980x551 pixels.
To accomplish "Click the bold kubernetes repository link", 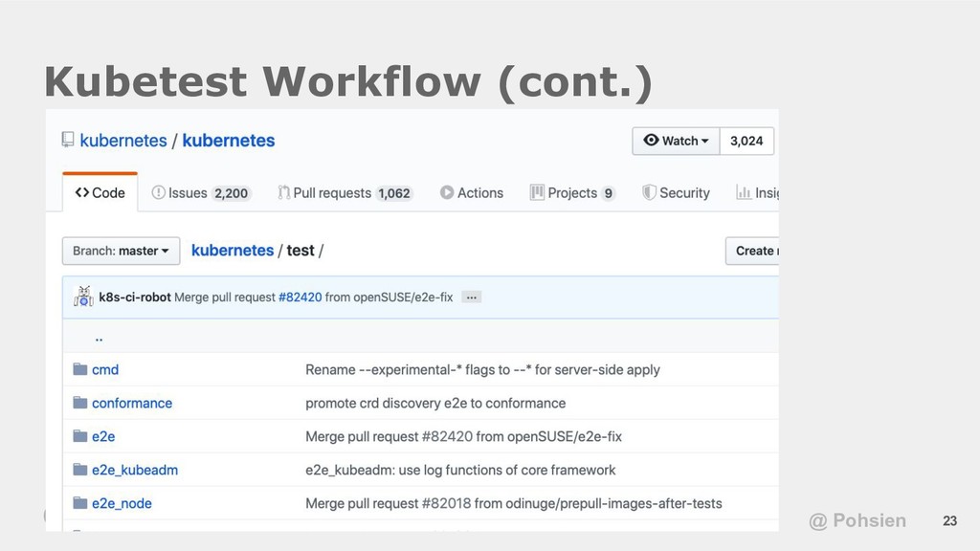I will click(228, 141).
